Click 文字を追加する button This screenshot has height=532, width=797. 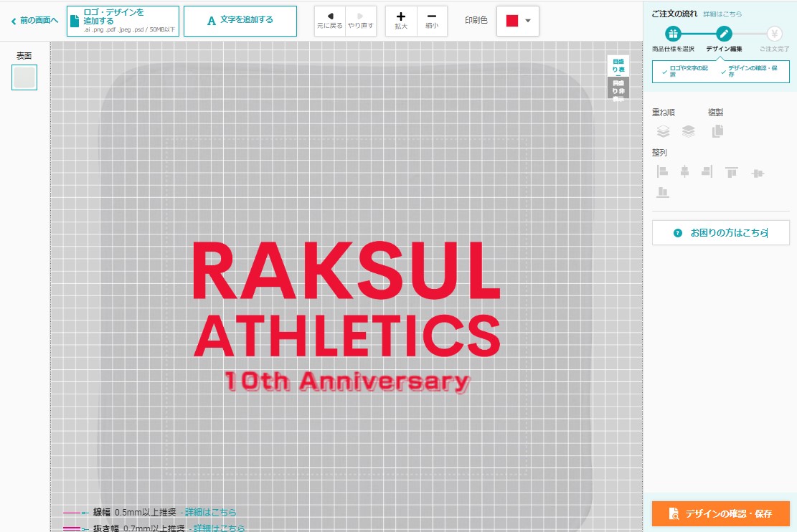tap(240, 22)
